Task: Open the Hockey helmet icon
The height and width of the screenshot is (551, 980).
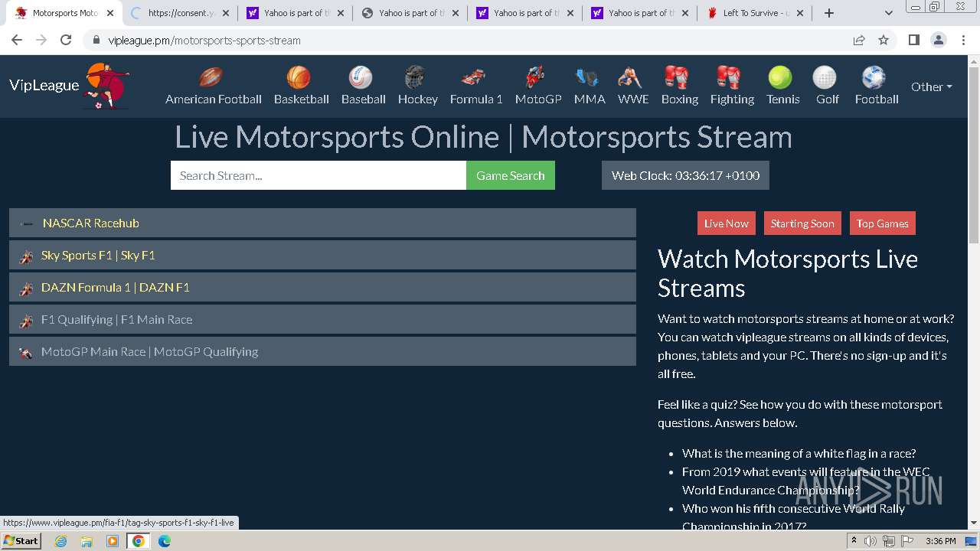Action: coord(414,77)
